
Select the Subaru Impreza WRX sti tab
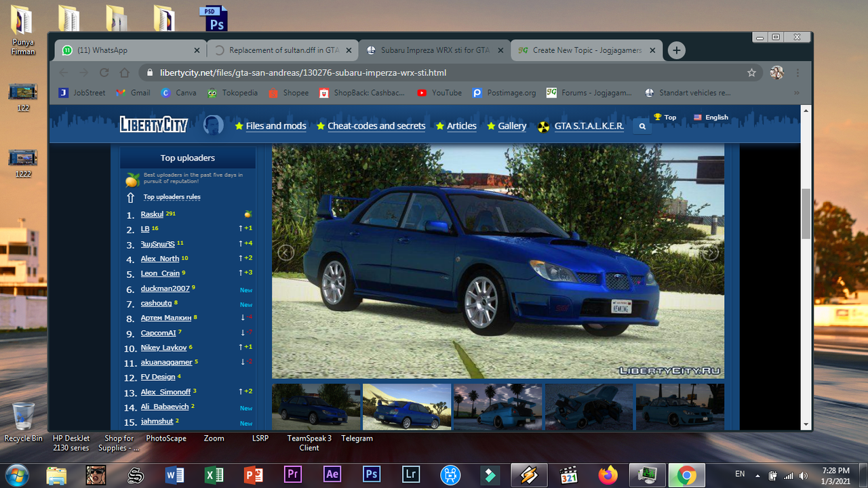tap(434, 50)
